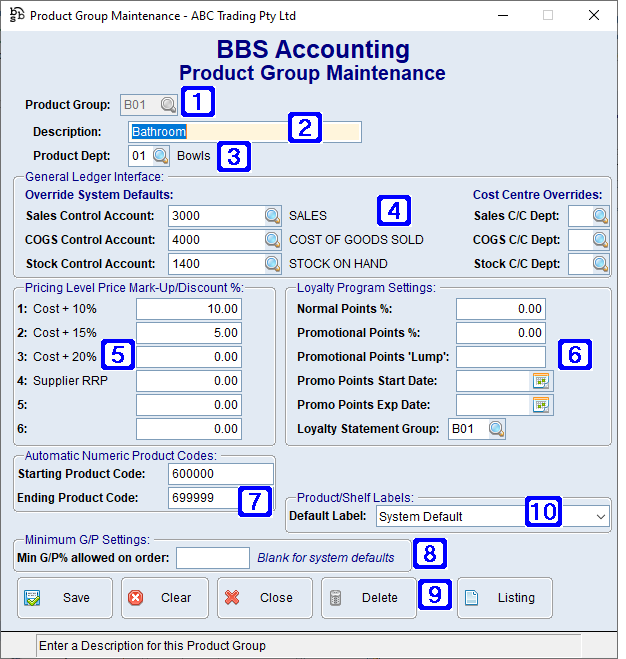Click the Min G/P% allowed on order field
The width and height of the screenshot is (626, 659).
tap(213, 558)
